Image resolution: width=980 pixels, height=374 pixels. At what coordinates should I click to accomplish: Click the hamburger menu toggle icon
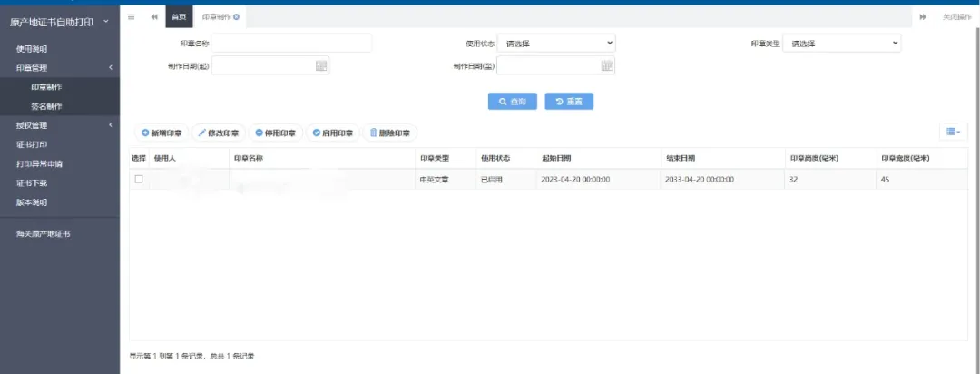point(132,17)
